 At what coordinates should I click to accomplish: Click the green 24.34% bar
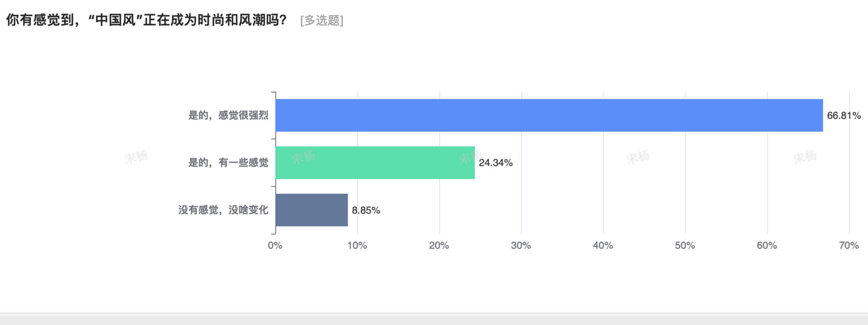[375, 162]
